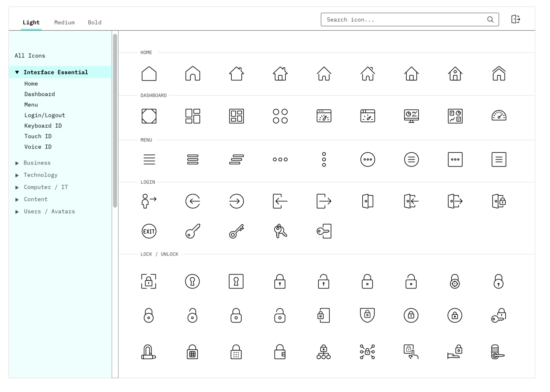Select the monitor with charts dashboard icon

coord(411,116)
